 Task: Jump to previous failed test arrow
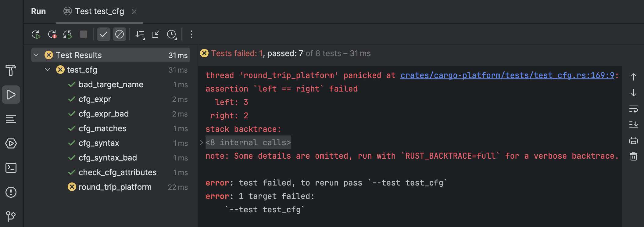[633, 77]
